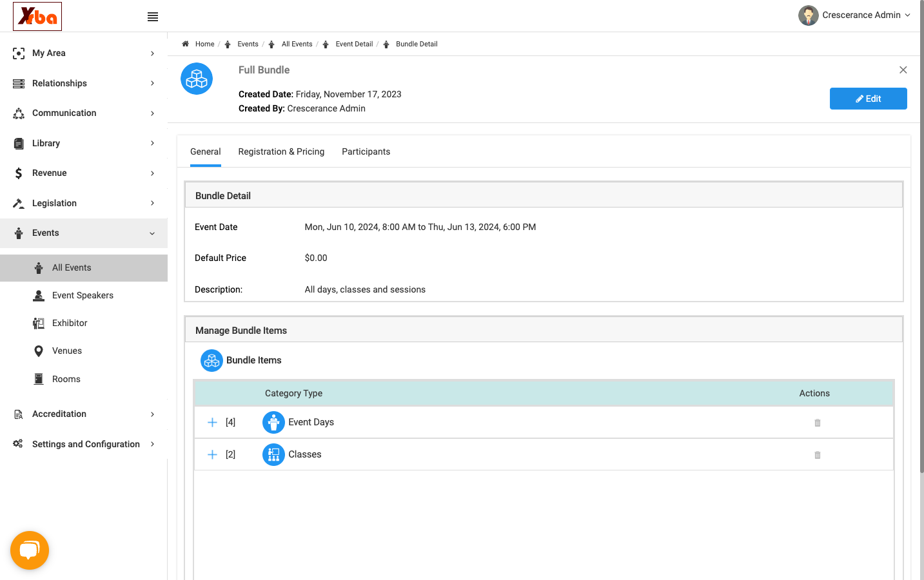Viewport: 924px width, 580px height.
Task: Expand the Event Days row
Action: click(212, 422)
